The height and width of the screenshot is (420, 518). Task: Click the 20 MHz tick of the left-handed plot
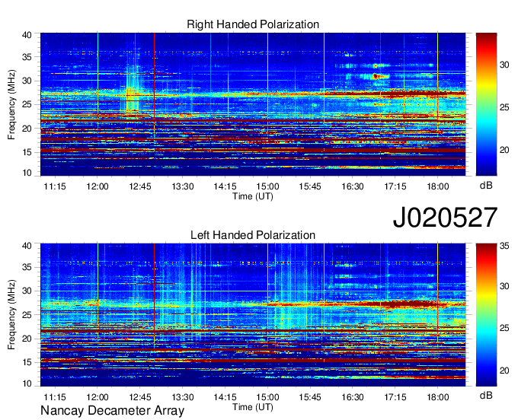pyautogui.click(x=27, y=339)
